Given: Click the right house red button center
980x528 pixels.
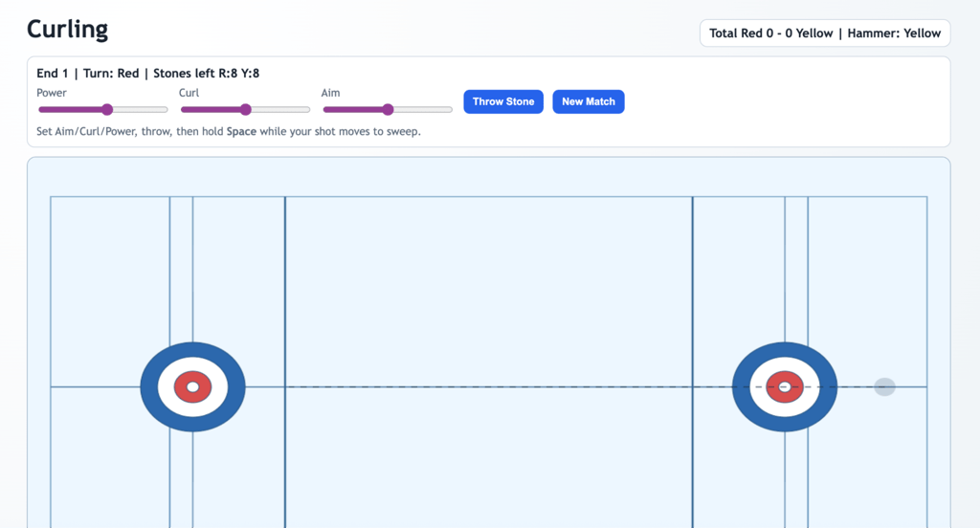Looking at the screenshot, I should click(785, 386).
